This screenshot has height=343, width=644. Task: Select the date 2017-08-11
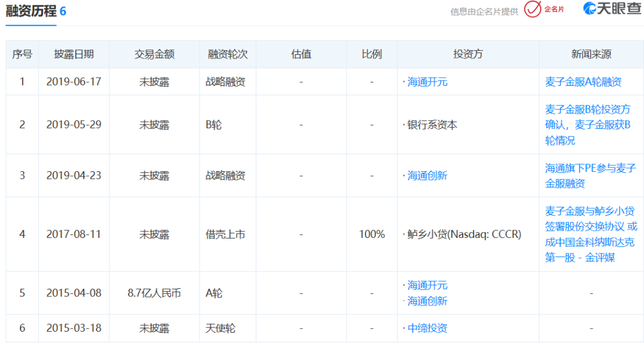(74, 234)
